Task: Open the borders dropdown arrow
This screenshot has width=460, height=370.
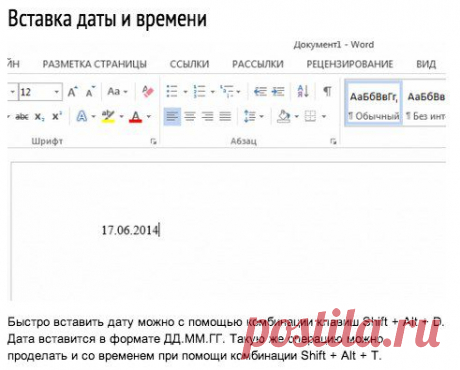Action: tap(324, 116)
